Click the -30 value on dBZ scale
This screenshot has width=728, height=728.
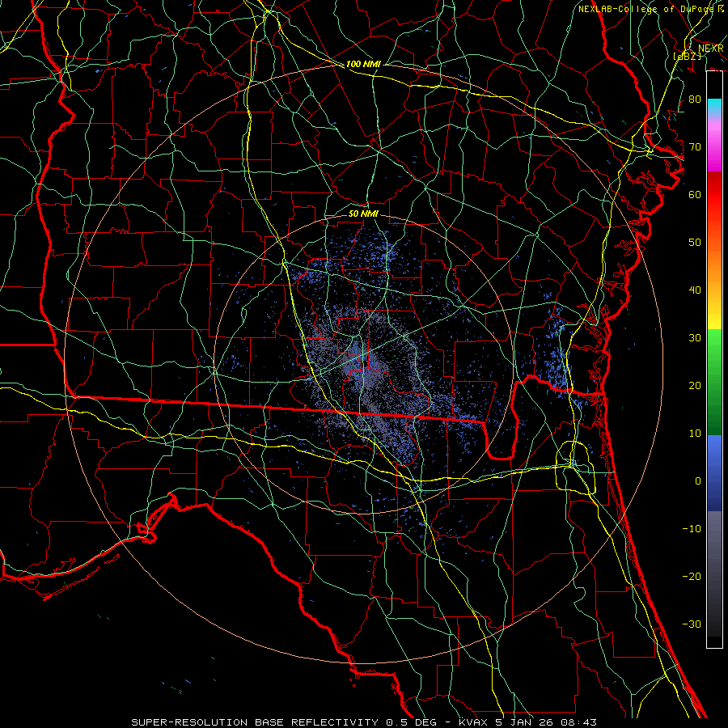[692, 624]
